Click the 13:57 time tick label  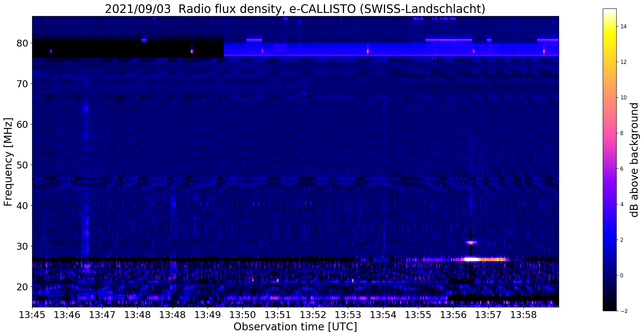(x=488, y=315)
